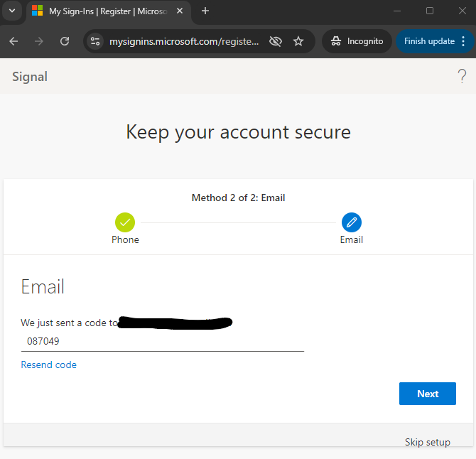Maximize the browser window
The image size is (476, 459).
[x=430, y=11]
